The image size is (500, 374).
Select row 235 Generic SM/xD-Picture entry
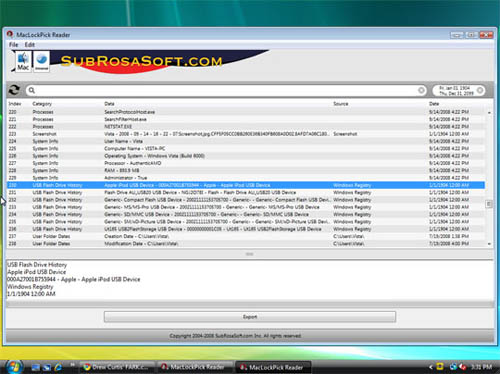click(246, 222)
